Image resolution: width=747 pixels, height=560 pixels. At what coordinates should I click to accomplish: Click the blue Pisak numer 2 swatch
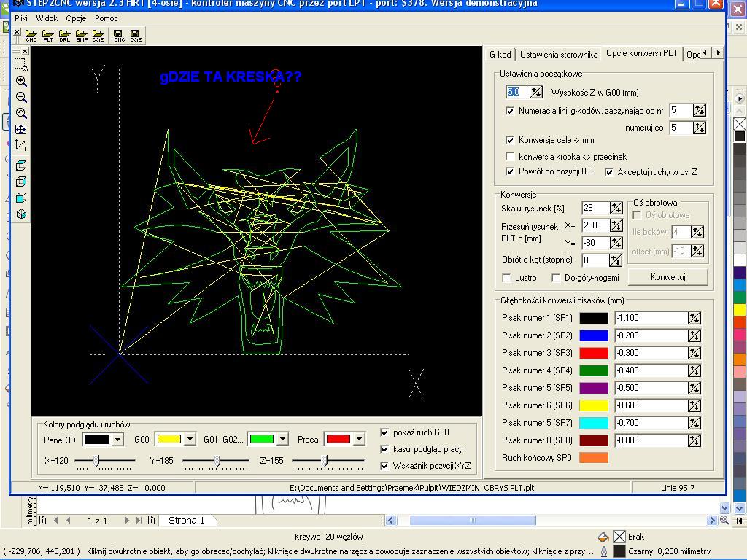tap(594, 335)
